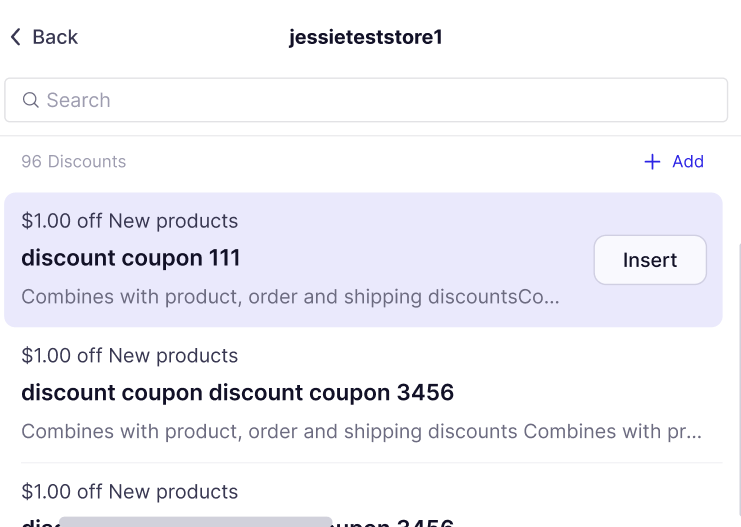The width and height of the screenshot is (741, 527).
Task: Click the plus icon beside Add
Action: 652,162
